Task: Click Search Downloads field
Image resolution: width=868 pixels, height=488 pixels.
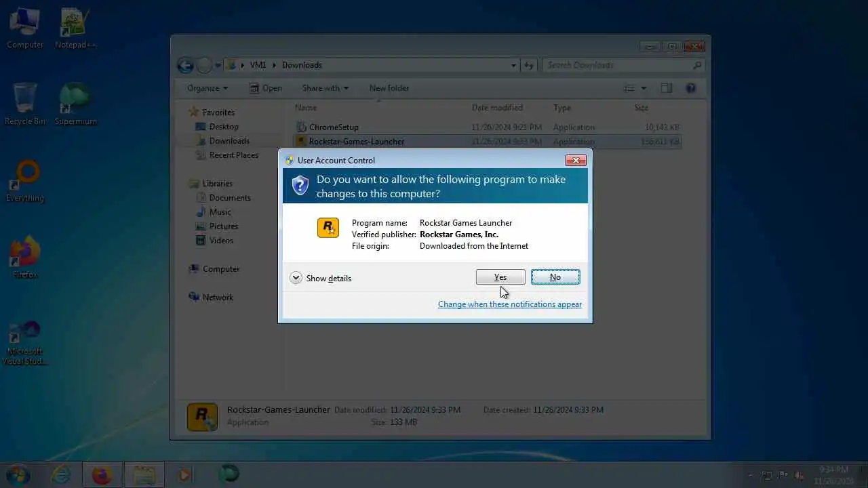Action: pos(623,65)
